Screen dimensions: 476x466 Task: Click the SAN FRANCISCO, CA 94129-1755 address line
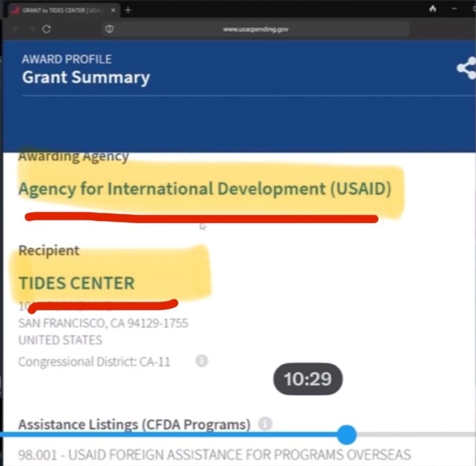tap(103, 323)
